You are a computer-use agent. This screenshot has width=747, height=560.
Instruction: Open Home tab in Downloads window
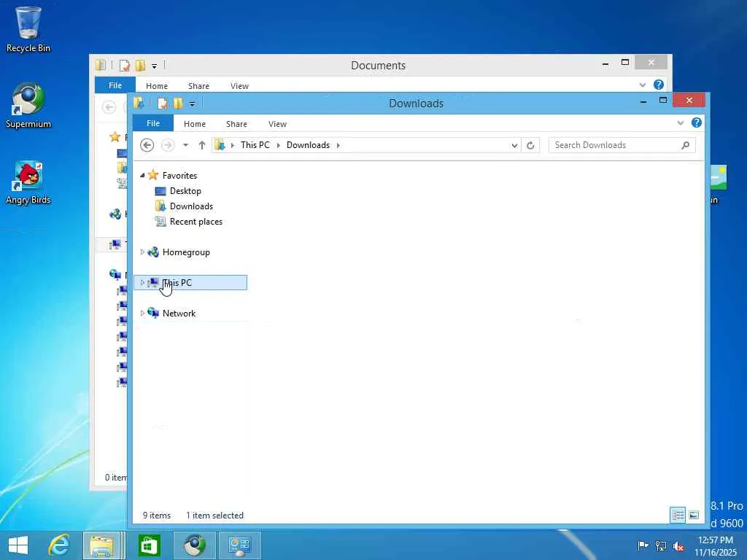[x=195, y=124]
